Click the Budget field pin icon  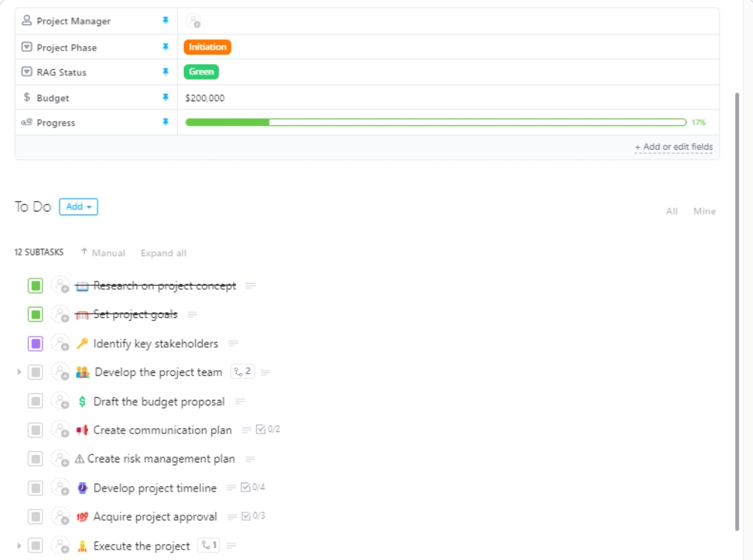pyautogui.click(x=165, y=97)
